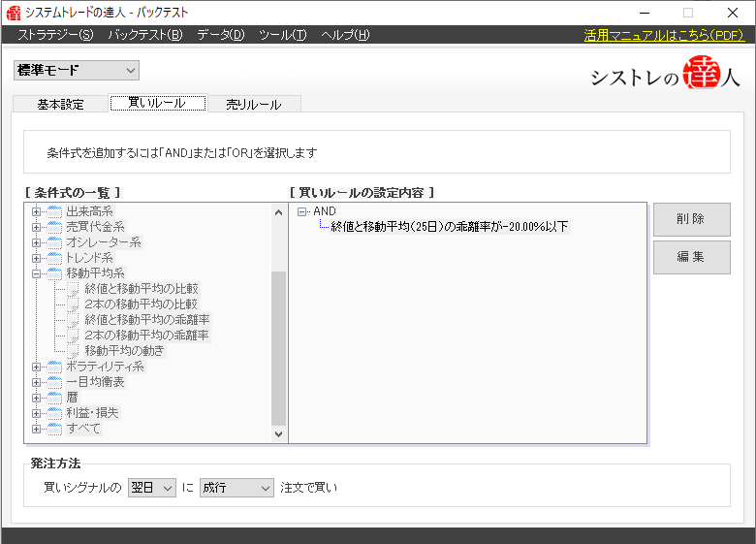Select the 一目均衡表 category label
The width and height of the screenshot is (756, 544).
click(95, 382)
